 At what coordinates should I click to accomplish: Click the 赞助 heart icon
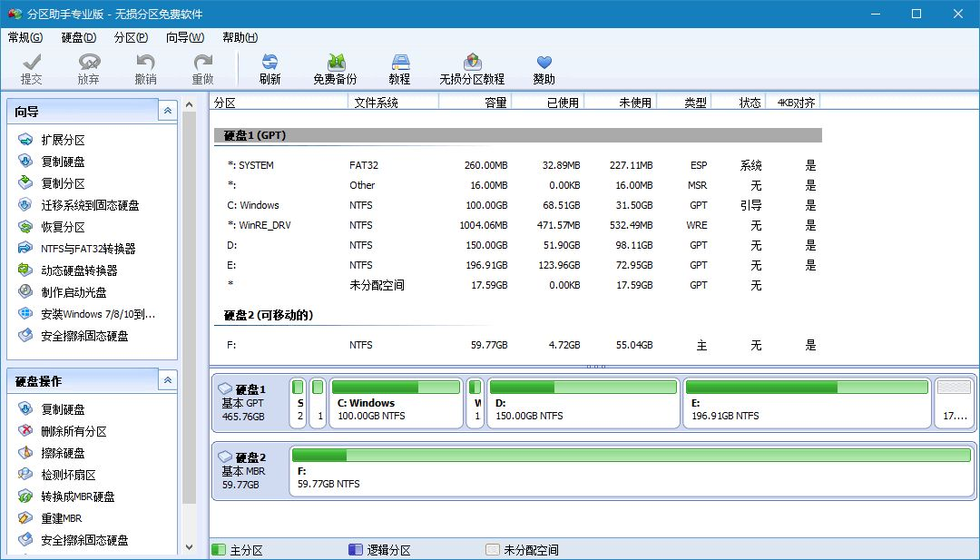point(544,69)
